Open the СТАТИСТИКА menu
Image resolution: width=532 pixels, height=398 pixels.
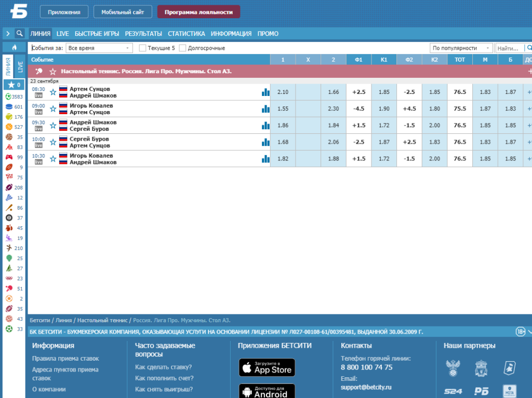tap(187, 34)
